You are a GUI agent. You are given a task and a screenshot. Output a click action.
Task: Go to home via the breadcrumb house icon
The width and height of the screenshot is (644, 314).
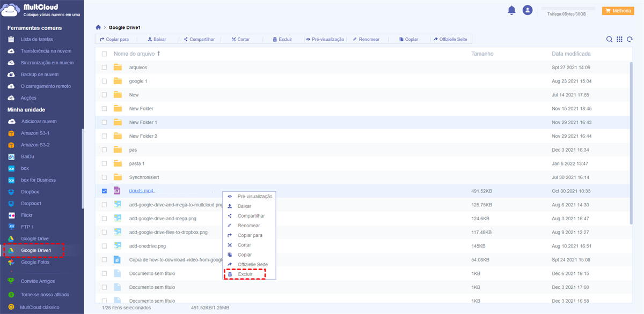click(x=98, y=27)
